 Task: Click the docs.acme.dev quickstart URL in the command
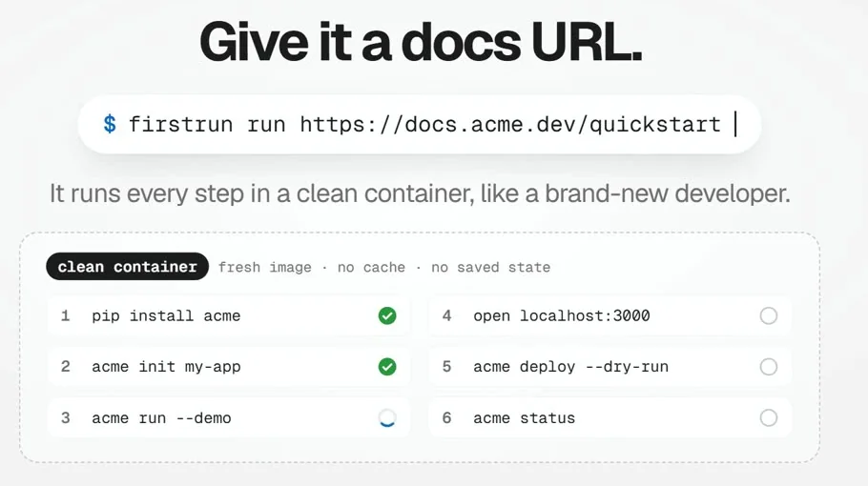coord(510,125)
